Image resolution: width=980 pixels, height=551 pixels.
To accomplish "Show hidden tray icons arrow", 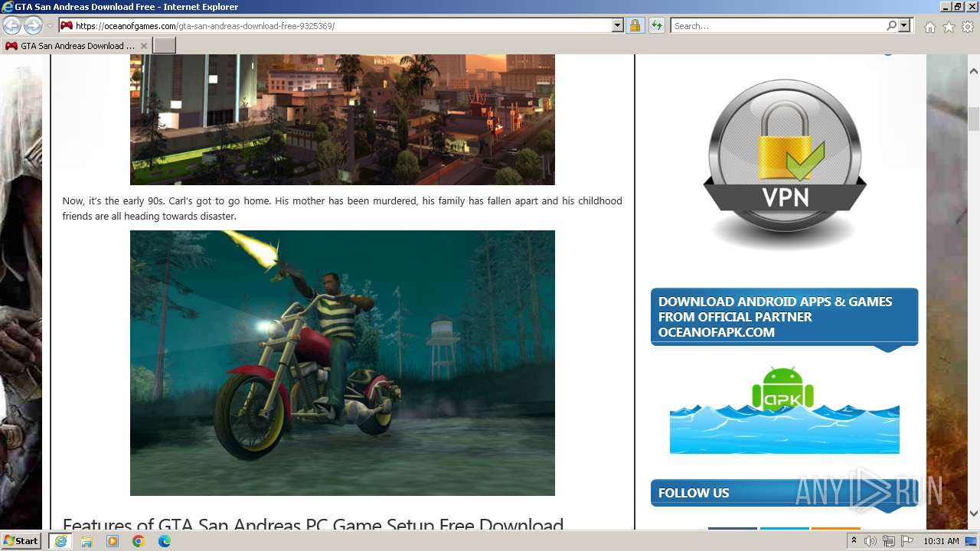I will (x=854, y=541).
